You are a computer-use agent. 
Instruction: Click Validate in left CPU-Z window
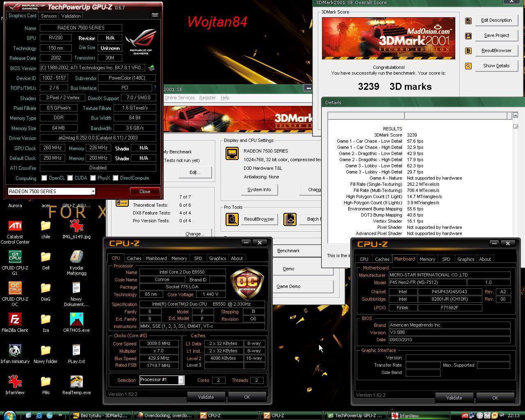tap(206, 397)
